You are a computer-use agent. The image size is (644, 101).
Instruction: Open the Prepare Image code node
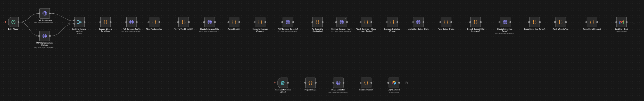(310, 83)
